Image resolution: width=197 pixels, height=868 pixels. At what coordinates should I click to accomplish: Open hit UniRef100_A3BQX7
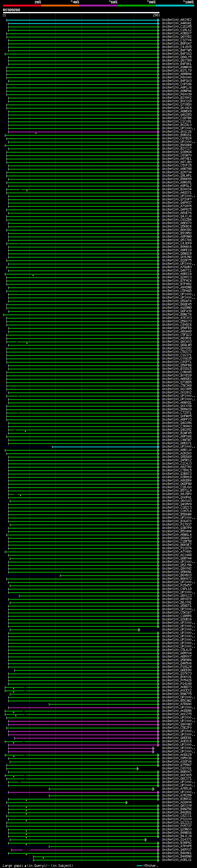click(177, 33)
